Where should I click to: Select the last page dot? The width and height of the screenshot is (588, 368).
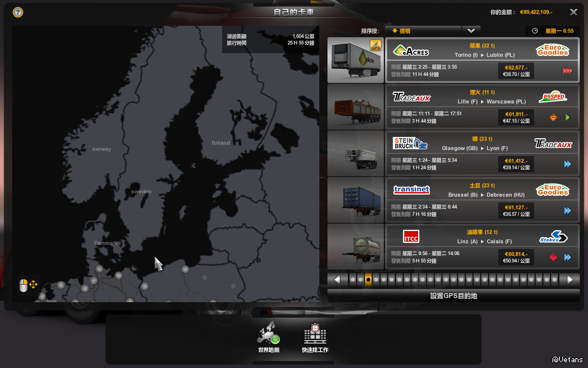click(555, 280)
